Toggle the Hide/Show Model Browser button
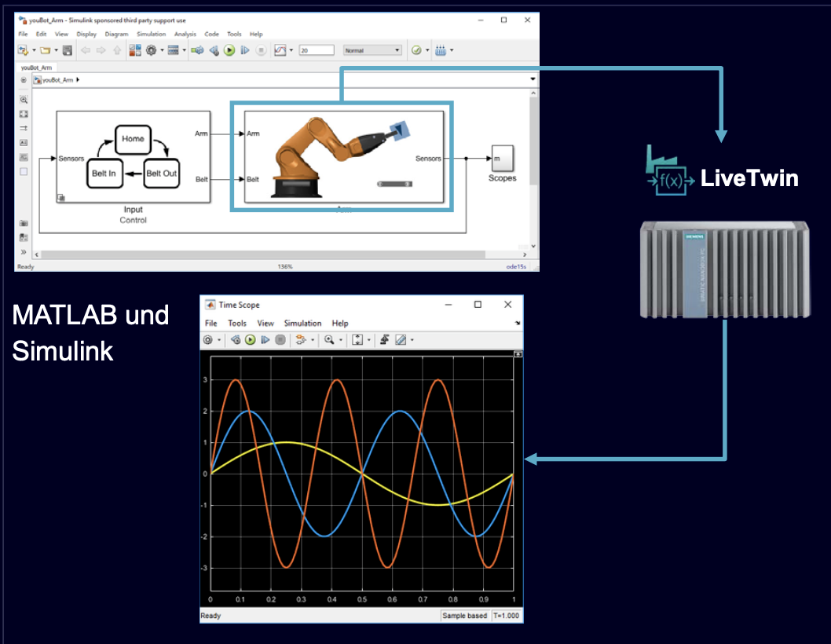 pos(24,80)
